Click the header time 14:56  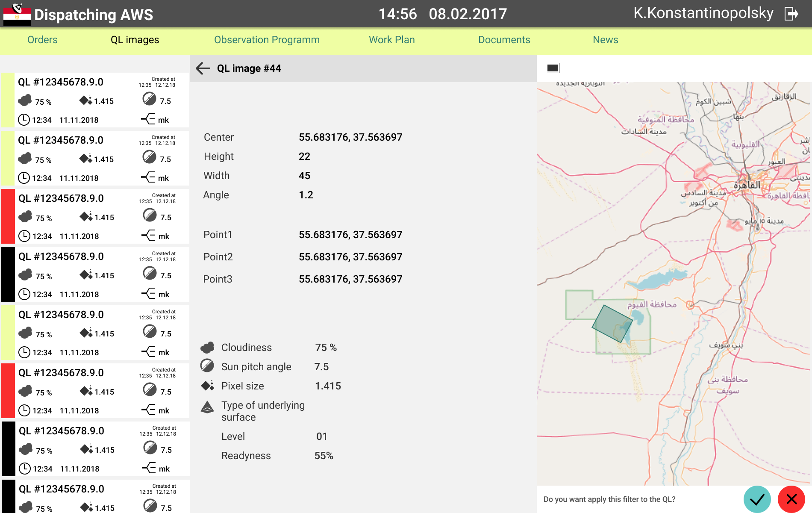pos(397,14)
